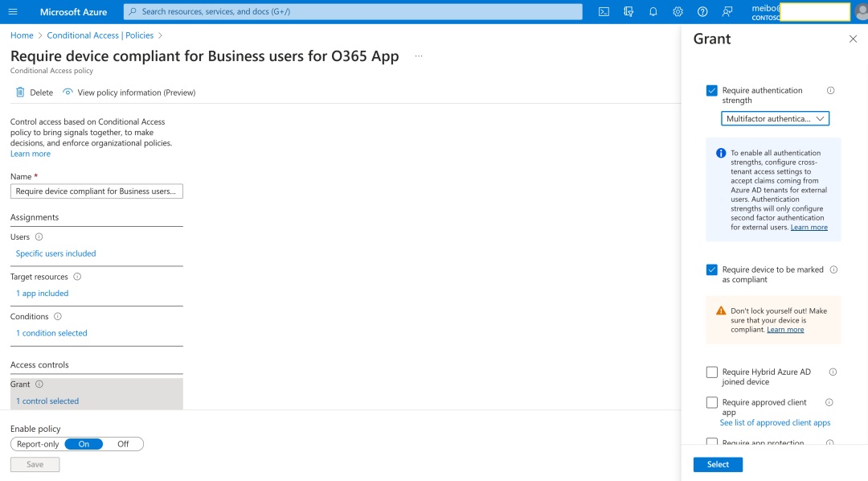Focus the Search resources, services, and docs box
This screenshot has width=868, height=481.
(353, 11)
